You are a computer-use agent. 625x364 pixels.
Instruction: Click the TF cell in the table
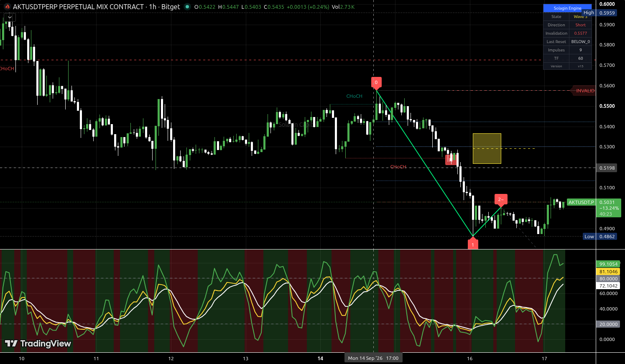point(556,59)
